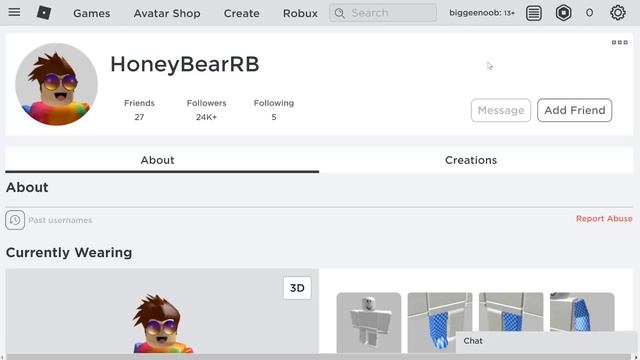The height and width of the screenshot is (360, 640).
Task: Click the Past usernames label
Action: pyautogui.click(x=60, y=220)
